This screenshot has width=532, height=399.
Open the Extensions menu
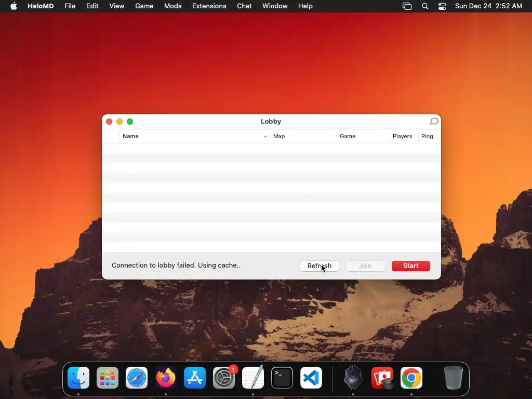209,6
